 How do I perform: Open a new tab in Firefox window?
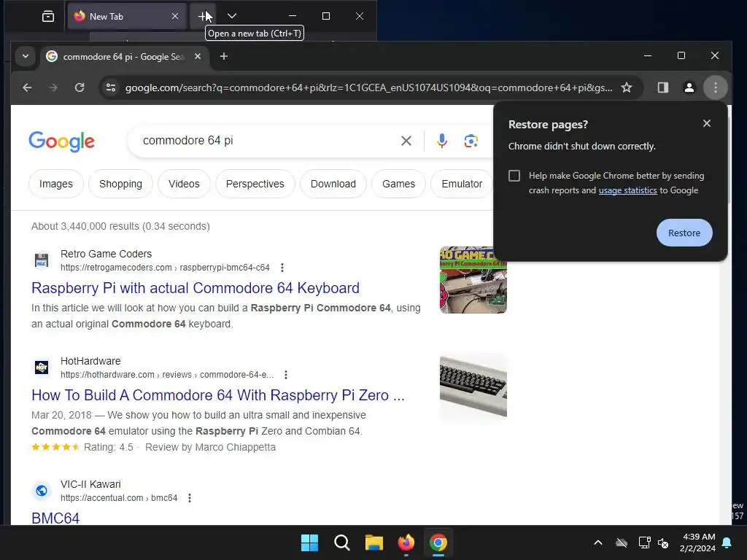coord(203,17)
